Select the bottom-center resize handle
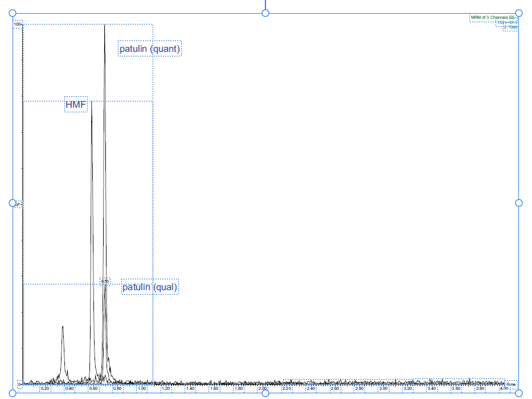Image resolution: width=532 pixels, height=399 pixels. pyautogui.click(x=265, y=393)
